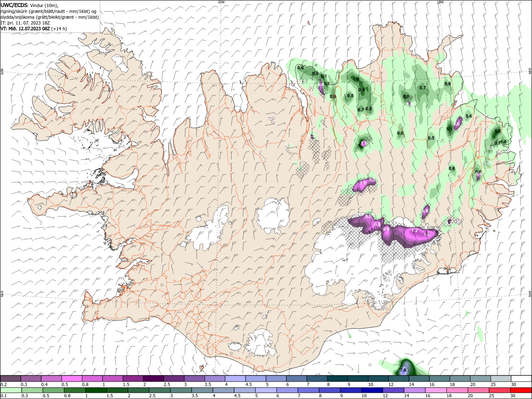Click the 0.1 label in the rain scale
532x399 pixels.
(x=4, y=396)
